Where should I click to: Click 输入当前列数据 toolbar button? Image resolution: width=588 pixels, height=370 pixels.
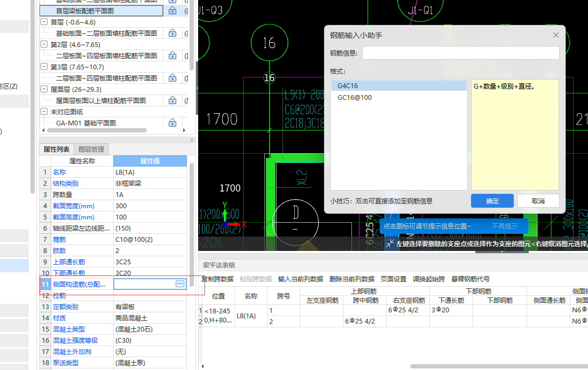300,279
